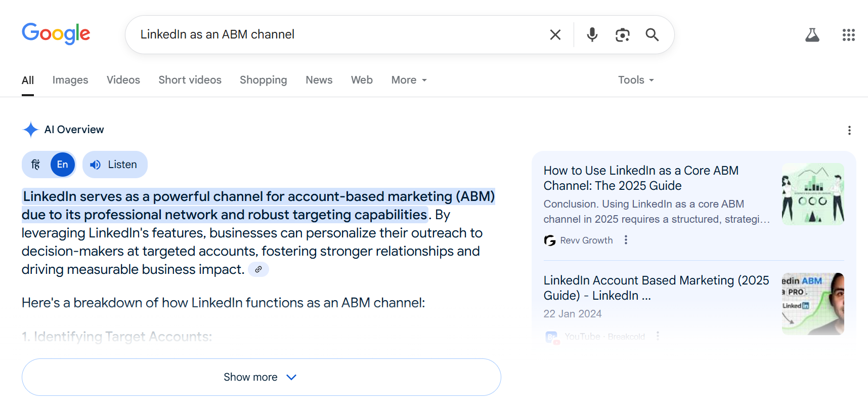Open the Google apps grid

849,35
